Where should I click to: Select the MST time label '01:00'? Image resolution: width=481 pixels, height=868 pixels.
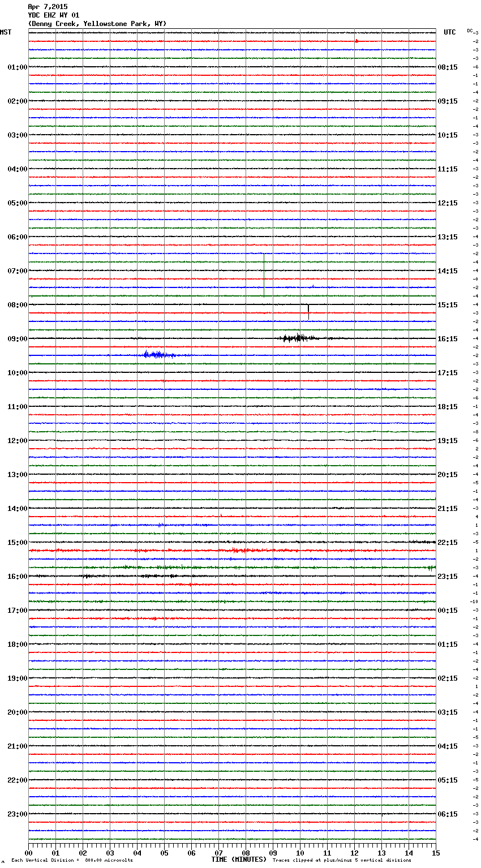[18, 67]
